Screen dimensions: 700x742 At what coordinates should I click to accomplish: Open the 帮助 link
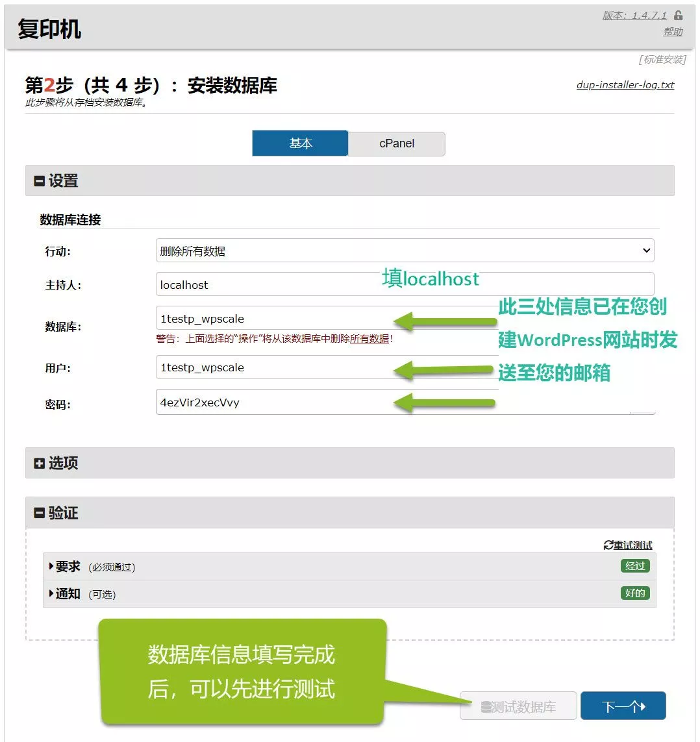pyautogui.click(x=673, y=32)
